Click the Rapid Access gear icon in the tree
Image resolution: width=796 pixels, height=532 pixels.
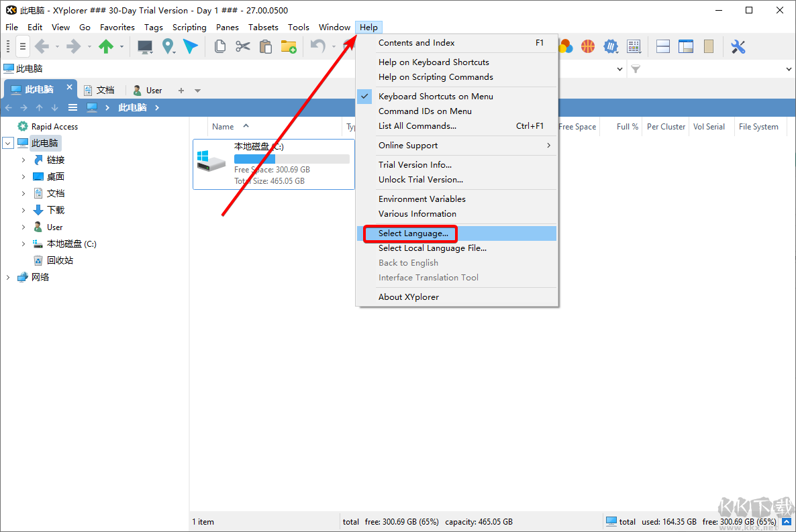(x=22, y=126)
